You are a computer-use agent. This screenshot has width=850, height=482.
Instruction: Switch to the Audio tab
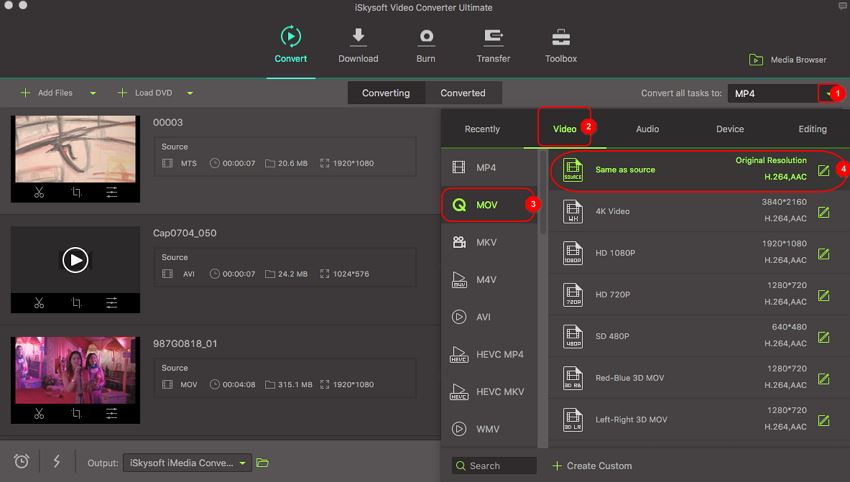click(647, 129)
